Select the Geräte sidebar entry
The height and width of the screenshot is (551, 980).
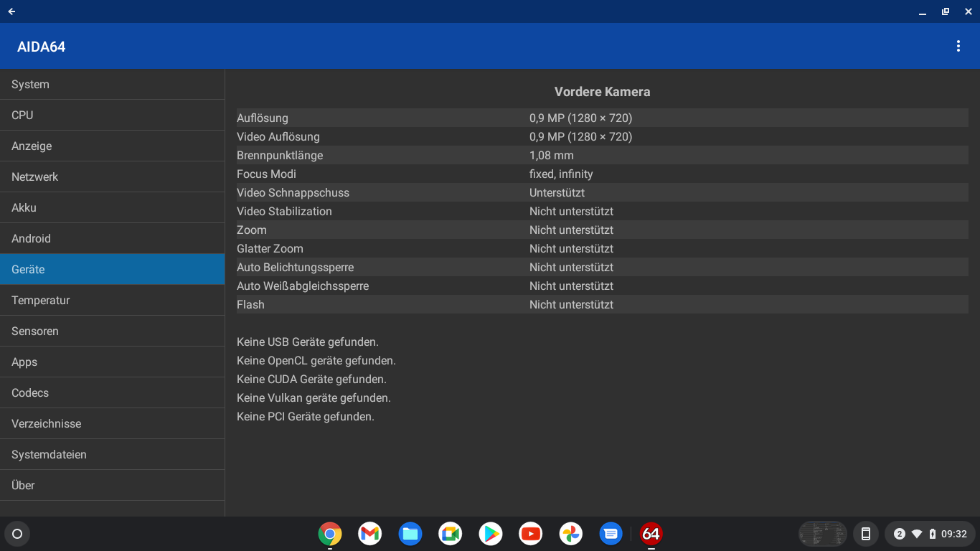point(113,270)
